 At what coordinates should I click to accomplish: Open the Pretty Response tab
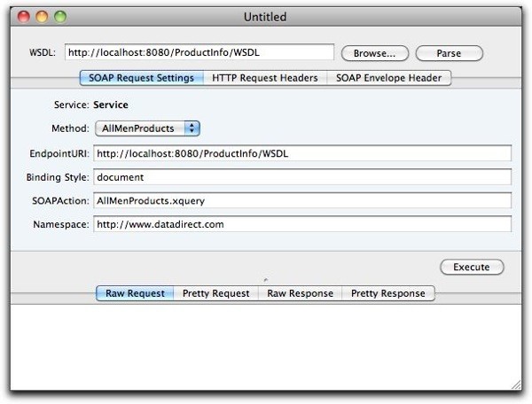pos(387,293)
